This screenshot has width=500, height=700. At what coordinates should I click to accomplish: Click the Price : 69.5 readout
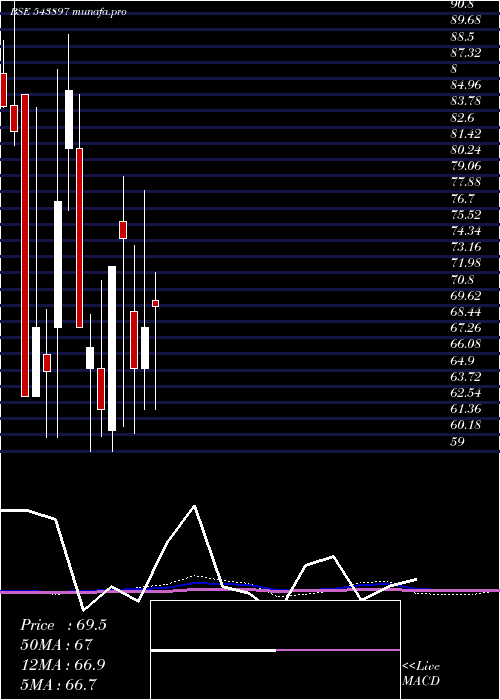[x=63, y=625]
